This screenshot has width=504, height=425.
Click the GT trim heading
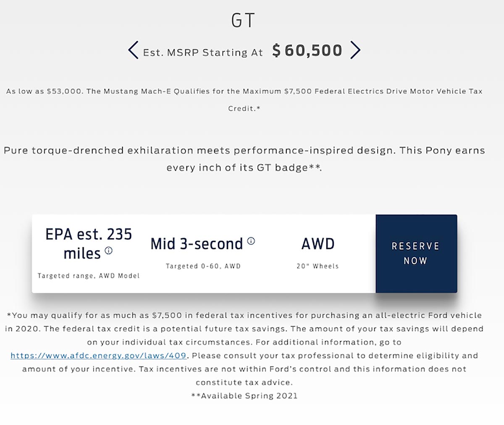click(x=243, y=21)
